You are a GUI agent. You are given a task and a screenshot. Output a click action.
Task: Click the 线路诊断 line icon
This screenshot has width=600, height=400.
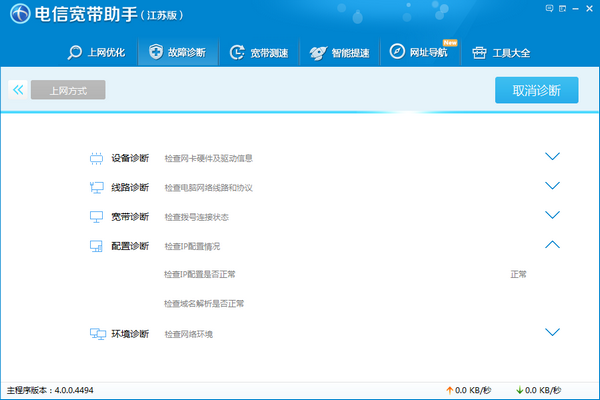coord(97,187)
